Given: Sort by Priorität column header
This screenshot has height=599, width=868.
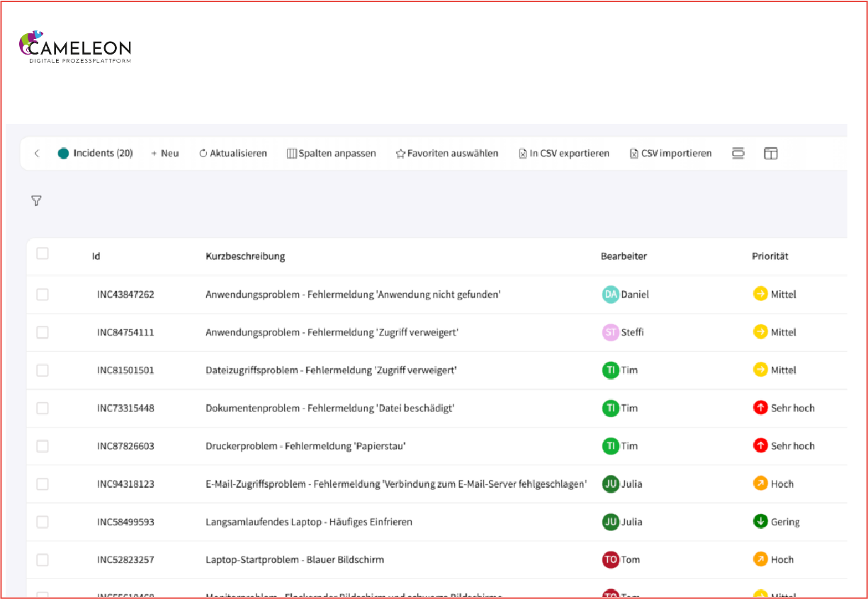Looking at the screenshot, I should click(x=770, y=256).
